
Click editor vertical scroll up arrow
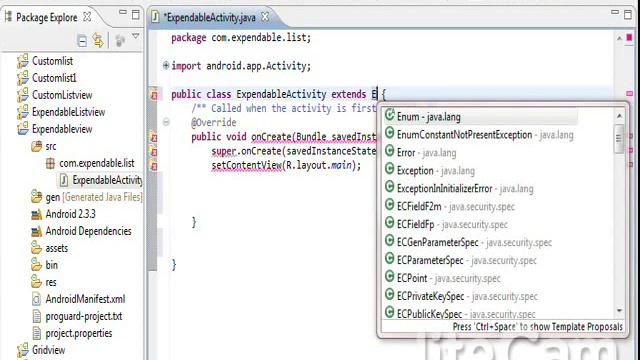coord(619,38)
